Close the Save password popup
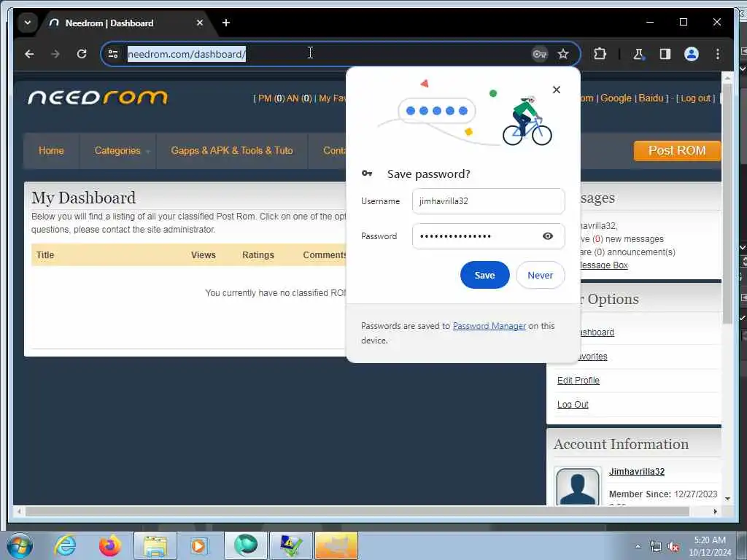The image size is (747, 560). point(556,90)
